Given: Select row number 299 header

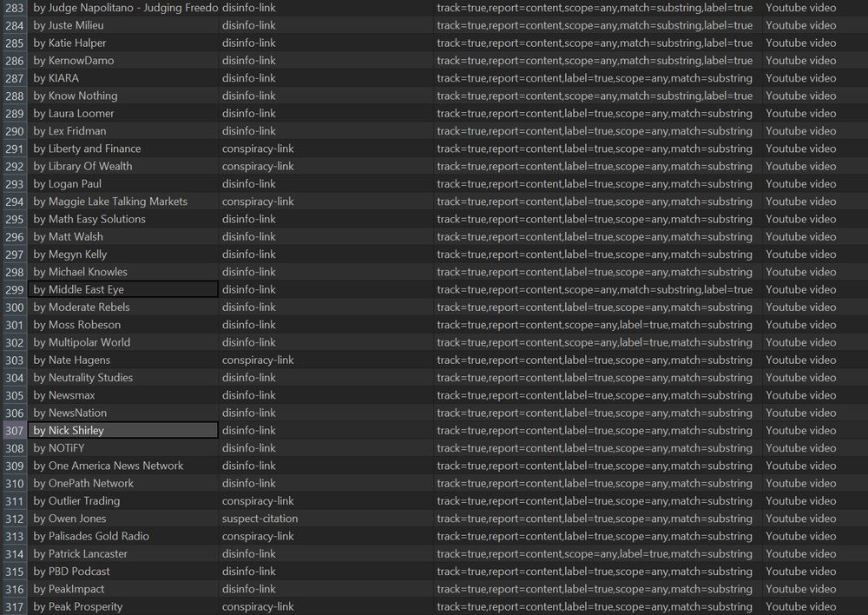Looking at the screenshot, I should click(15, 289).
